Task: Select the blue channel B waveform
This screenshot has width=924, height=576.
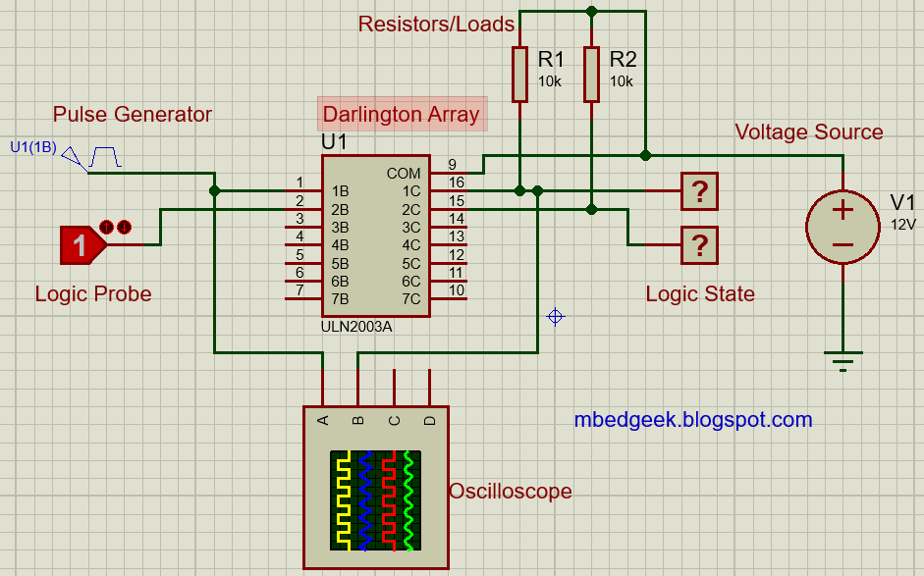Action: tap(365, 500)
